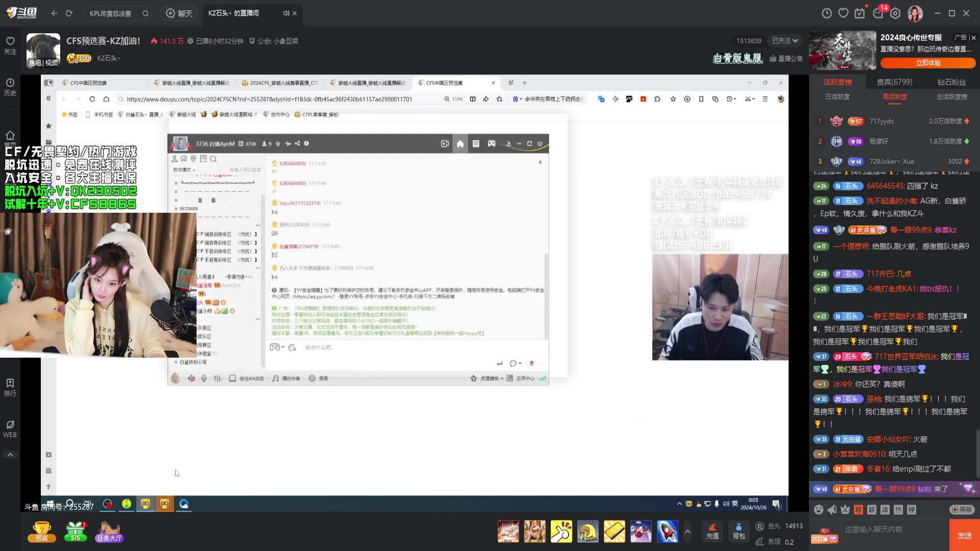Screen dimensions: 980x551
Task: Close the 2024良心传世专服 advertisement
Action: [x=973, y=38]
